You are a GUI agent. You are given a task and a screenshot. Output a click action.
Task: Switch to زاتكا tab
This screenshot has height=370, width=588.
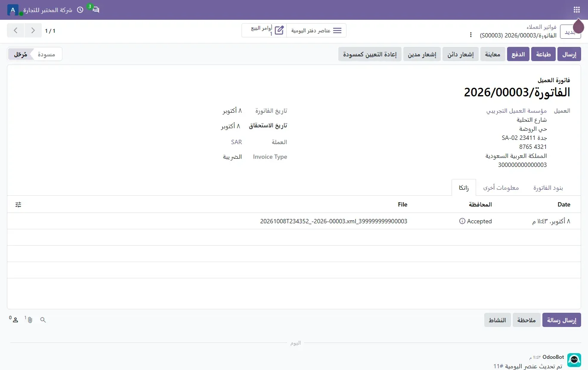click(464, 188)
